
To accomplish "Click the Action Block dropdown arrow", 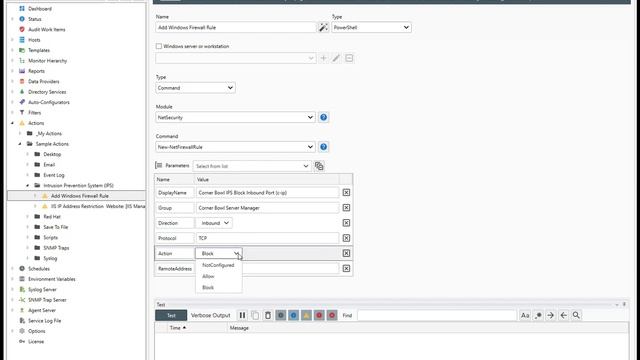I will coord(236,253).
